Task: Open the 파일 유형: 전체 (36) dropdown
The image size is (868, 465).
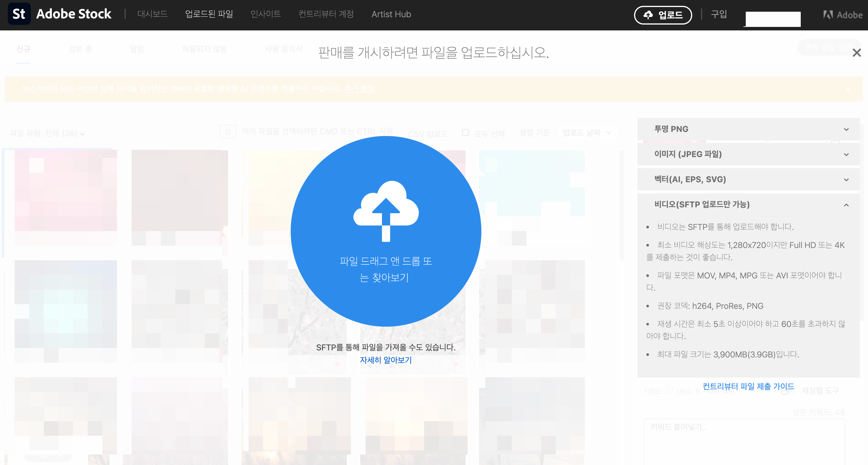Action: click(47, 133)
